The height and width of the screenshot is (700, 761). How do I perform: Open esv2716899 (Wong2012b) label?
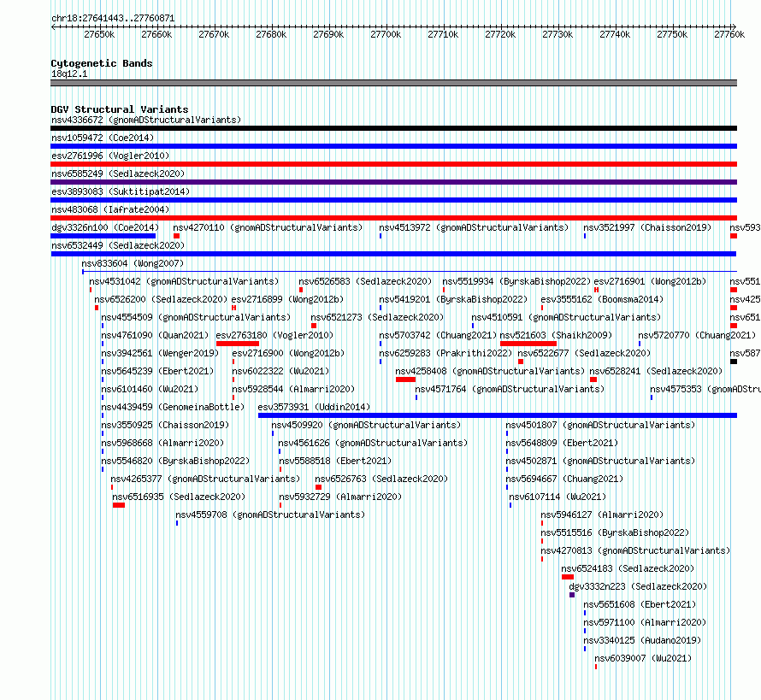tap(287, 299)
